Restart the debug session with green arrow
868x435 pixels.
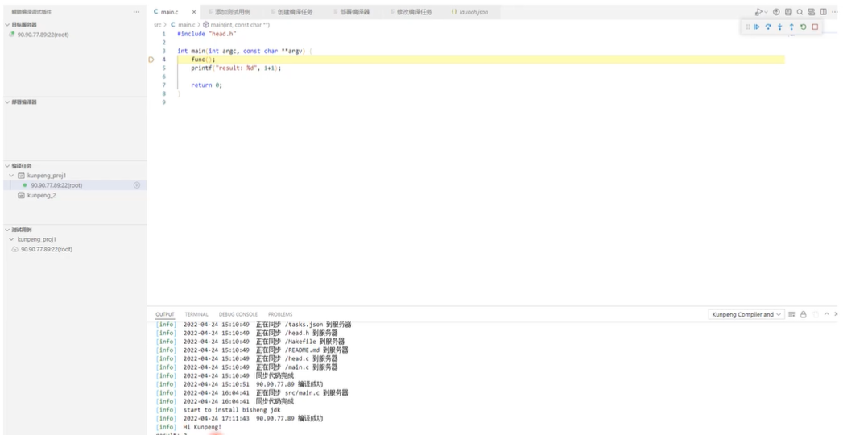(804, 27)
